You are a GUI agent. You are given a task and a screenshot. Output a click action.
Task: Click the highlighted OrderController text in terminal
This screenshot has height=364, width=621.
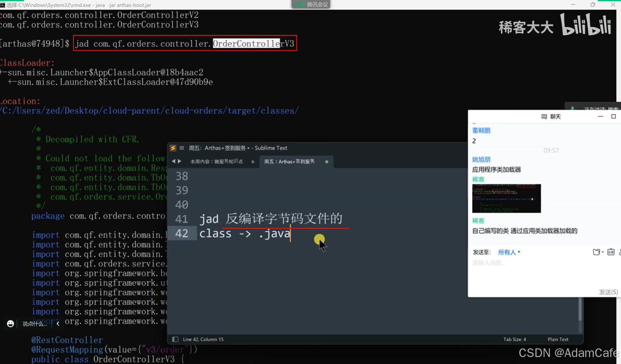coord(247,43)
